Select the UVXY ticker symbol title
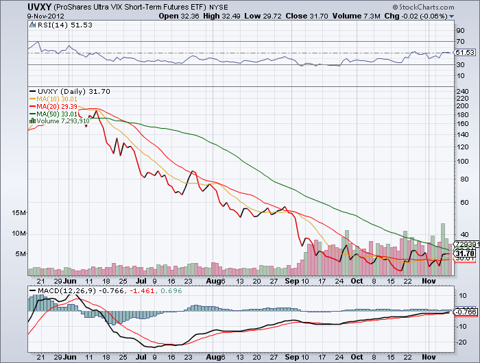The image size is (480, 363). (39, 7)
